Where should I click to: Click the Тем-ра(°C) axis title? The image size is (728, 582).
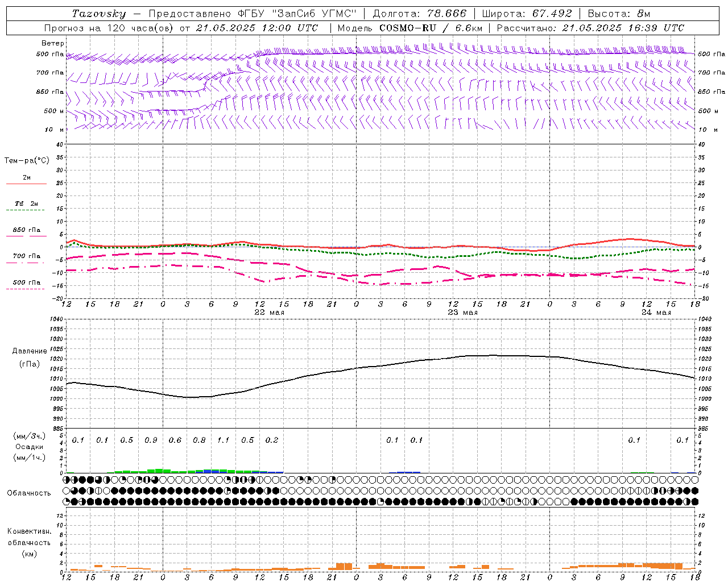click(x=27, y=161)
